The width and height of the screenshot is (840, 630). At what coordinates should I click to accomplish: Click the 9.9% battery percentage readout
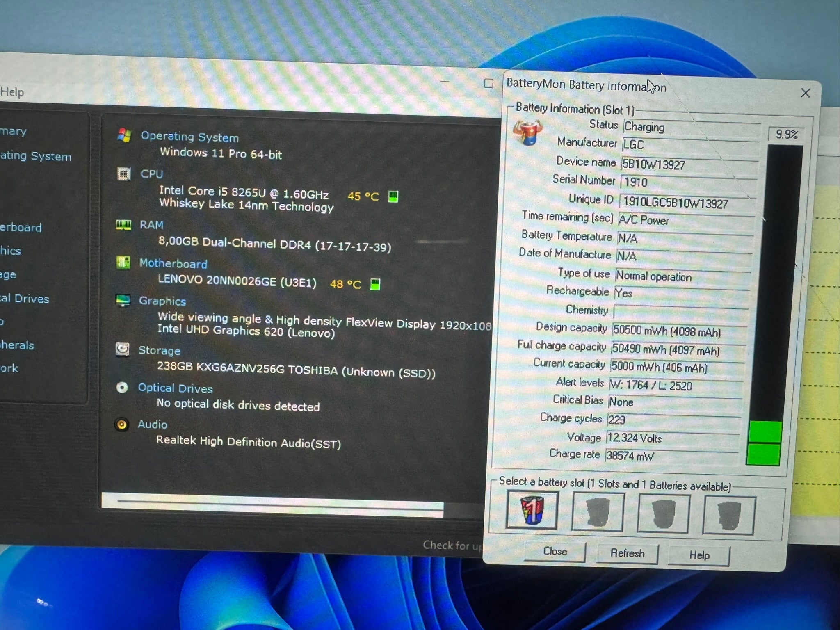tap(786, 135)
